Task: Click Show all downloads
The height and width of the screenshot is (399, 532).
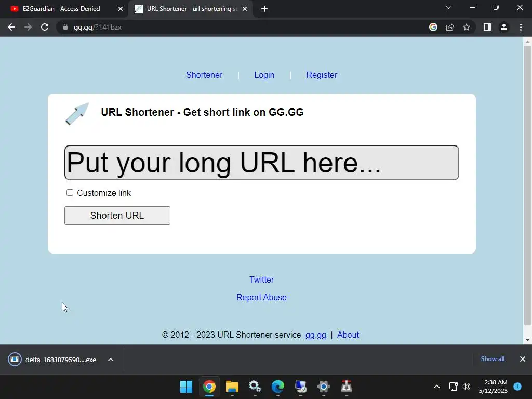Action: tap(493, 359)
